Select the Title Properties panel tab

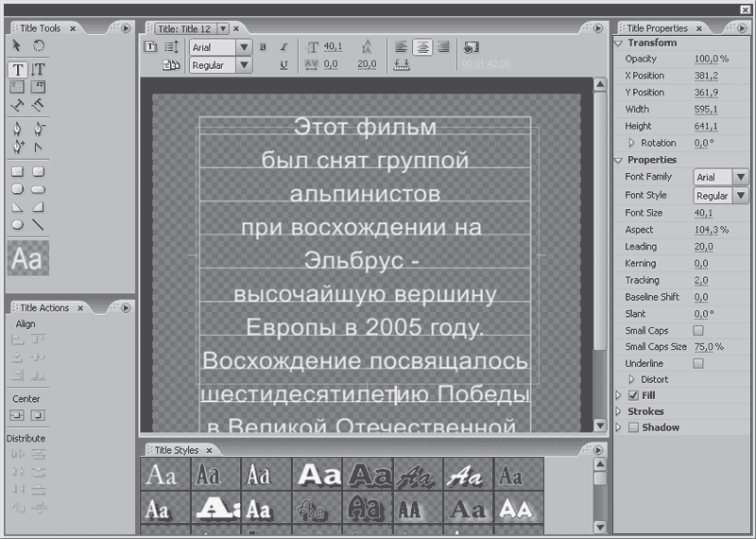click(657, 28)
